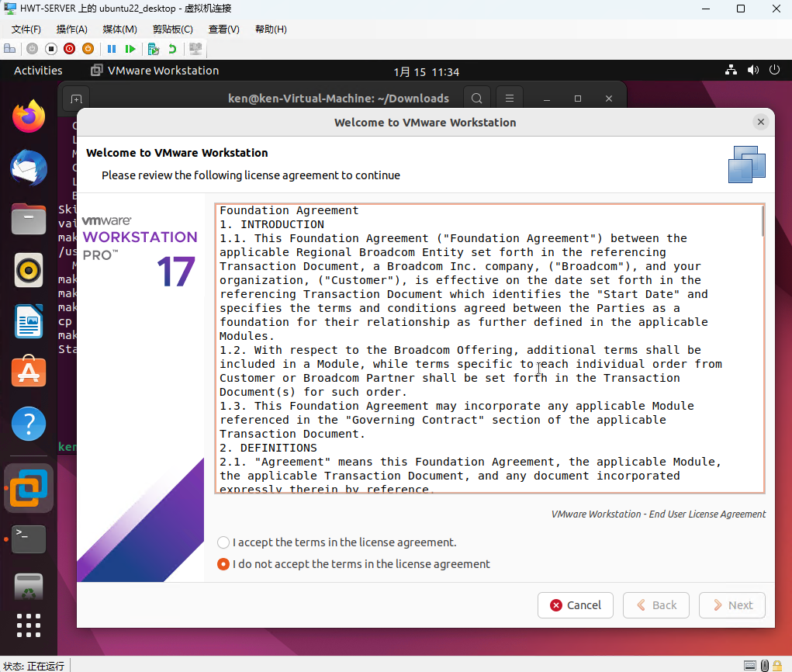The image size is (792, 672).
Task: Click the lock icon in status bar
Action: click(777, 666)
